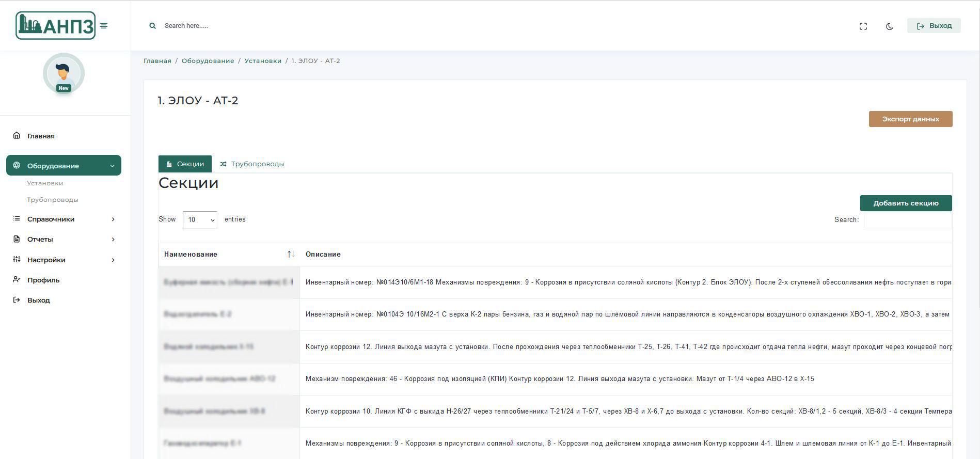Open the Show entries count dropdown
The image size is (980, 459).
[x=200, y=220]
